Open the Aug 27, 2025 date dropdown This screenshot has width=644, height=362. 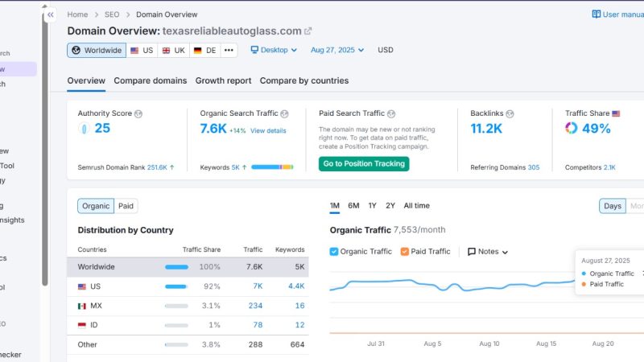point(337,50)
